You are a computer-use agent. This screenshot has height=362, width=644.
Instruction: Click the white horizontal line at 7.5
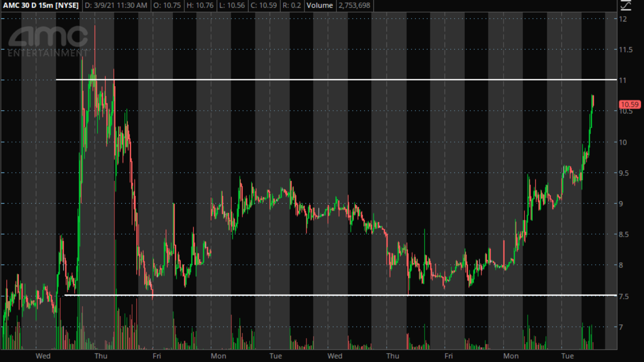tap(340, 295)
